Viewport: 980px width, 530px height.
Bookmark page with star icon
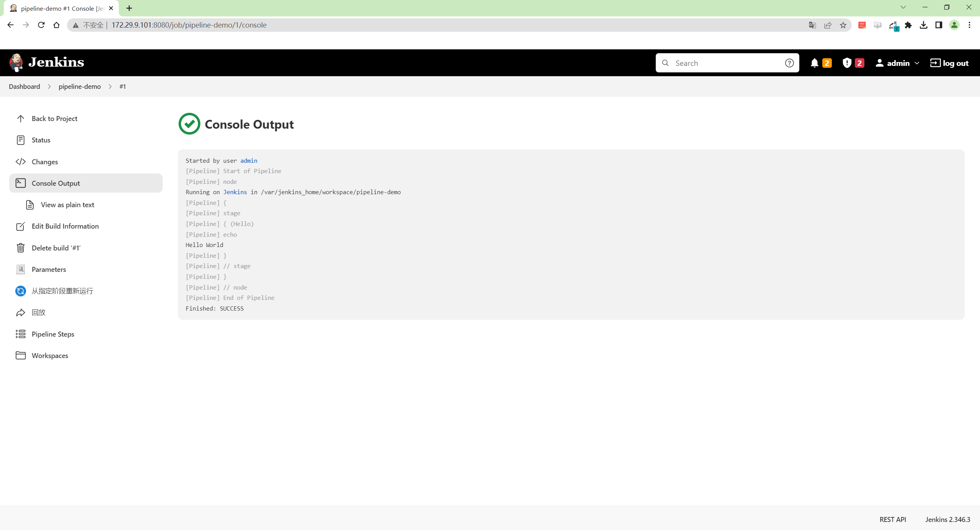pos(843,25)
